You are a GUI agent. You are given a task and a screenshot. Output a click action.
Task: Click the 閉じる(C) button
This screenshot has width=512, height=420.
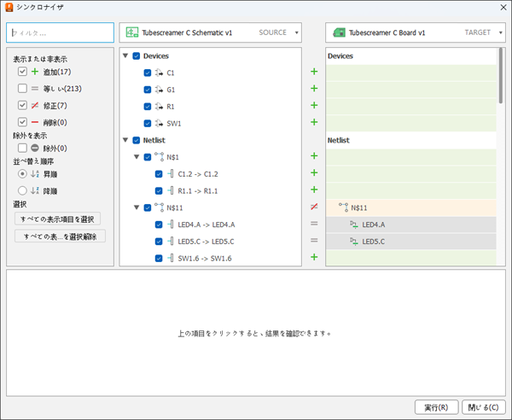click(483, 407)
